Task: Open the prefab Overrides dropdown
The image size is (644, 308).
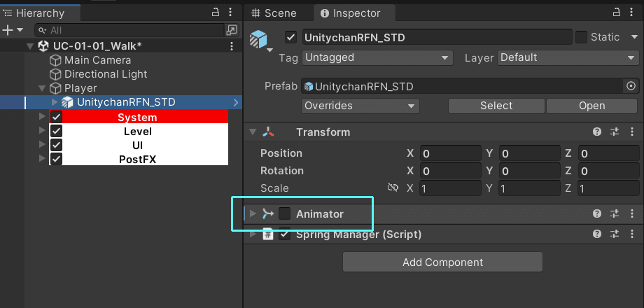Action: coord(360,106)
